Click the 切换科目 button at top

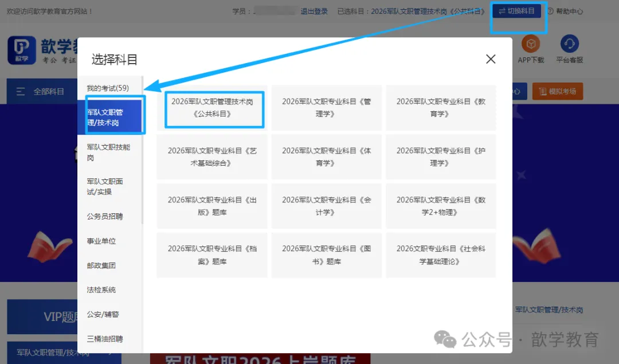tap(516, 11)
